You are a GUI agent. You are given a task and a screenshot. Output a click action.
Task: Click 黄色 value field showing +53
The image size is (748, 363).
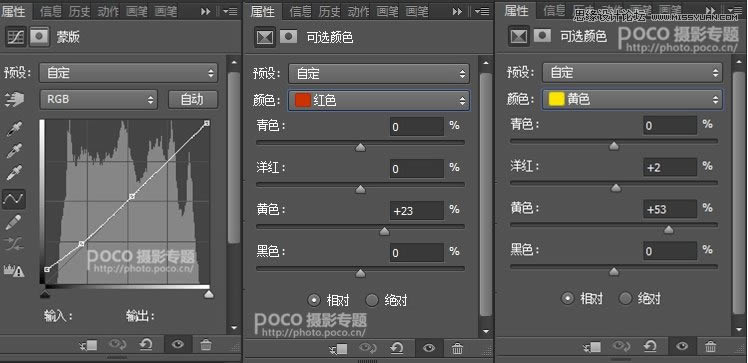(670, 209)
